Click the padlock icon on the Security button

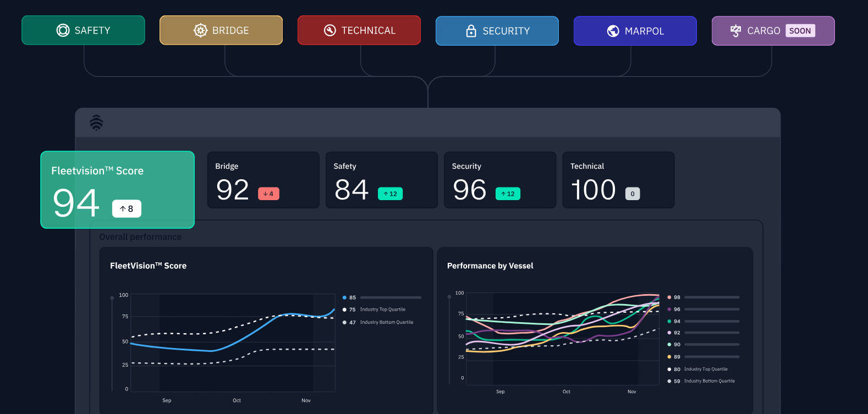(471, 31)
